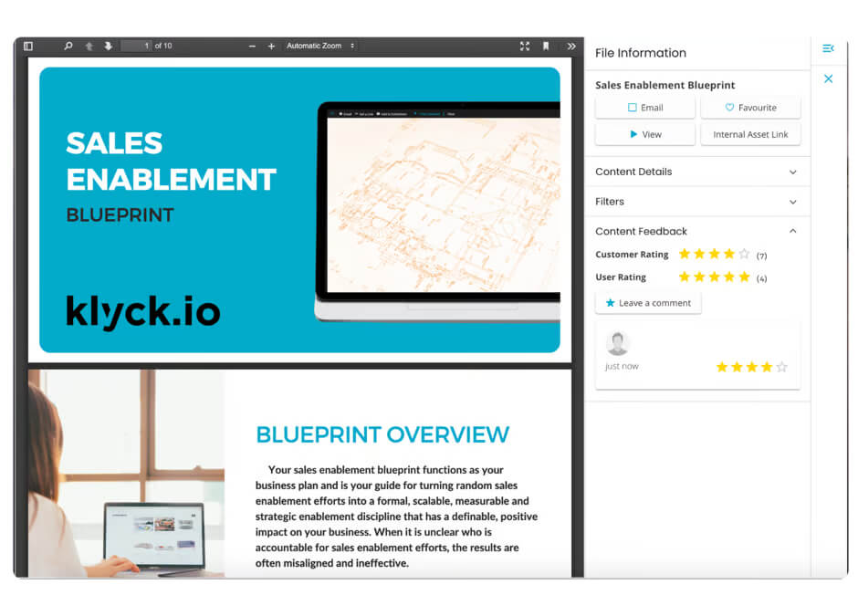
Task: Click the user rating count (4)
Action: click(761, 278)
